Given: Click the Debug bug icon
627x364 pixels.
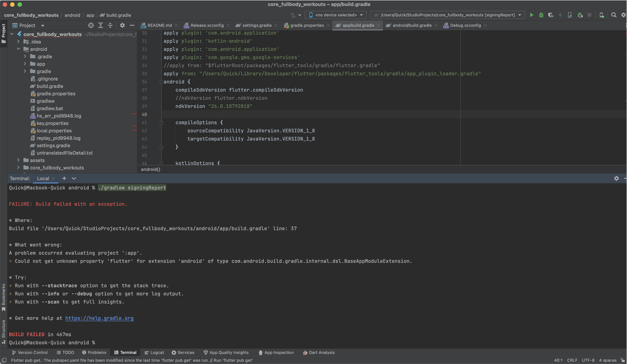Looking at the screenshot, I should click(x=541, y=15).
